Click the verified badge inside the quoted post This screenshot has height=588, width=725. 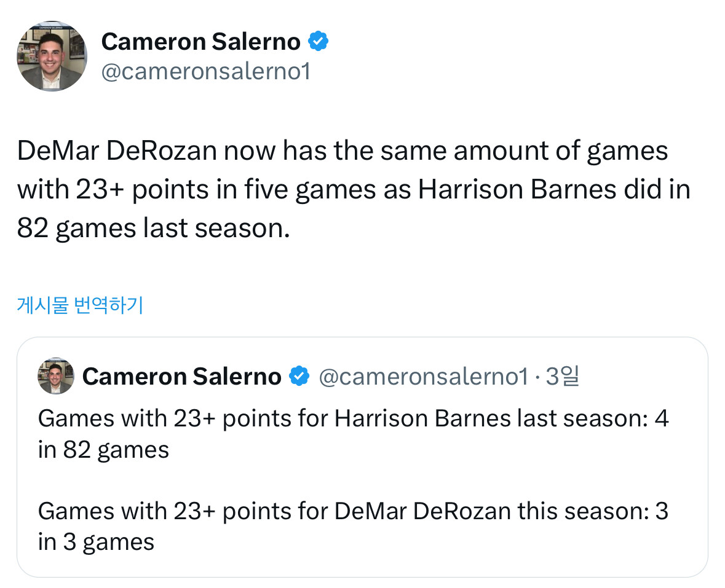299,376
